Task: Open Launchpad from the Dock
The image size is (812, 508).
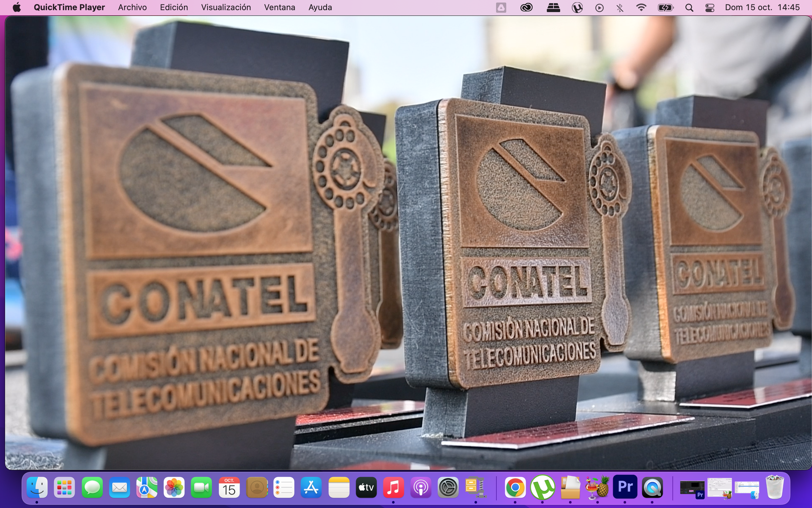Action: click(64, 487)
